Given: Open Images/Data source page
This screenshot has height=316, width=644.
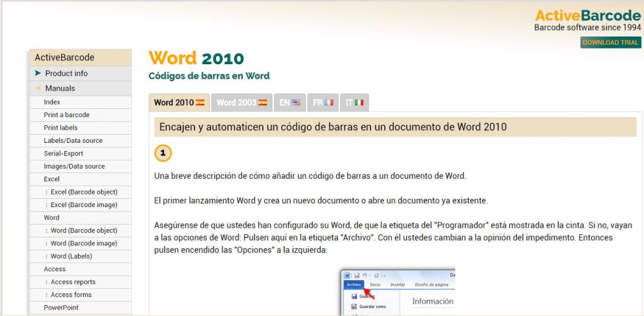Looking at the screenshot, I should (80, 166).
